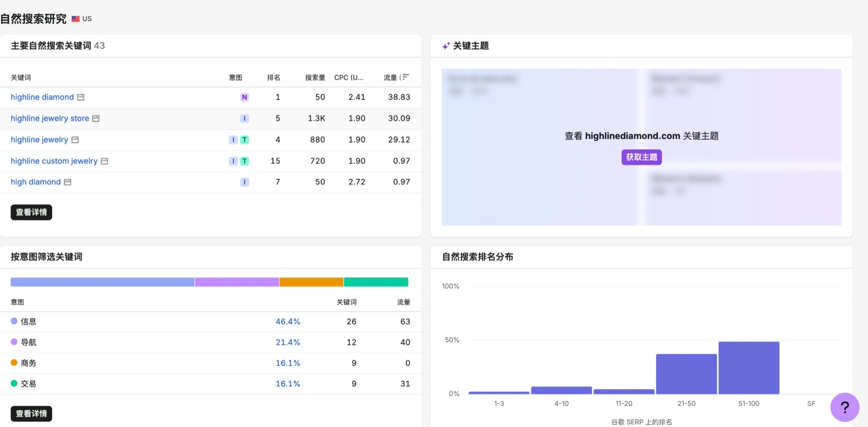868x427 pixels.
Task: Open SERP icon next to highline jewelry keyword
Action: (x=75, y=139)
